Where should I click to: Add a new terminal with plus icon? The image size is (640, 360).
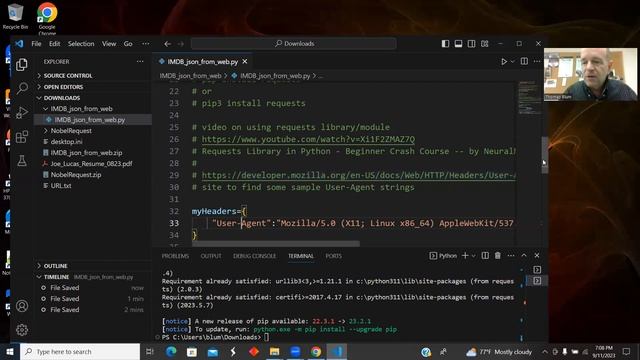(x=465, y=256)
